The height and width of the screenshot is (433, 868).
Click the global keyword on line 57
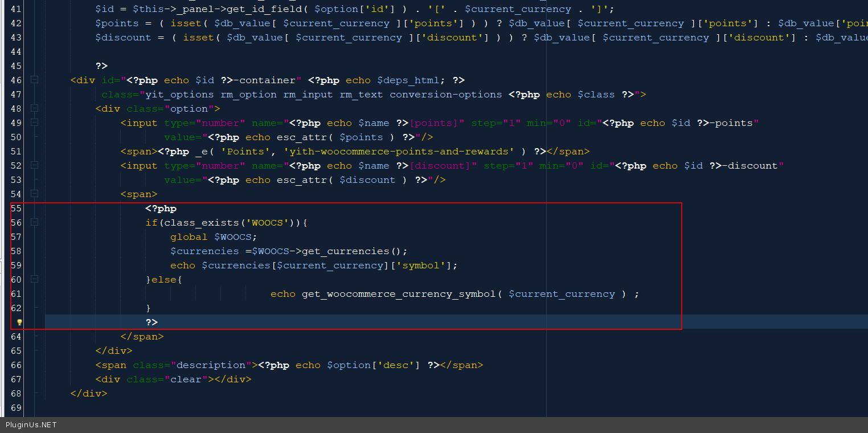(x=189, y=237)
